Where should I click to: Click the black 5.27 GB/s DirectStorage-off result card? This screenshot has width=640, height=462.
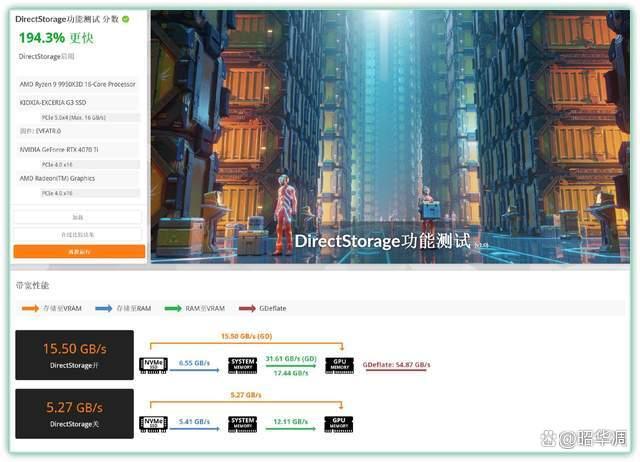[x=74, y=414]
